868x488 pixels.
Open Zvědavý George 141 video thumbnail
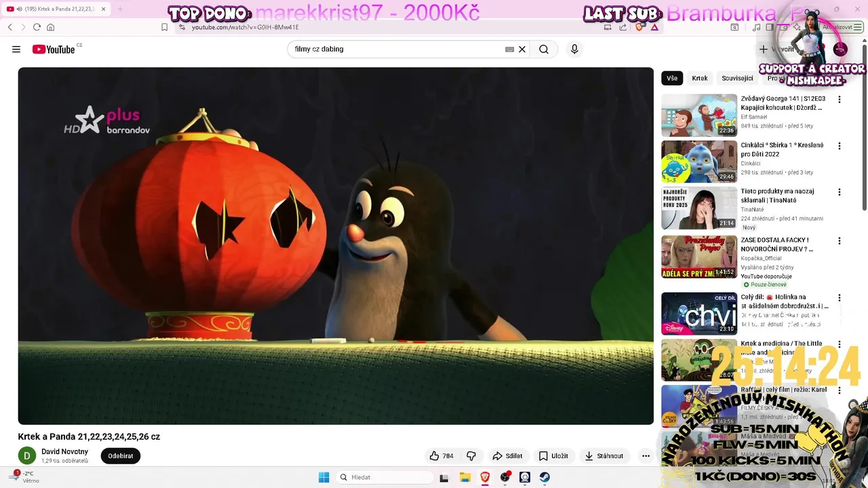[699, 115]
